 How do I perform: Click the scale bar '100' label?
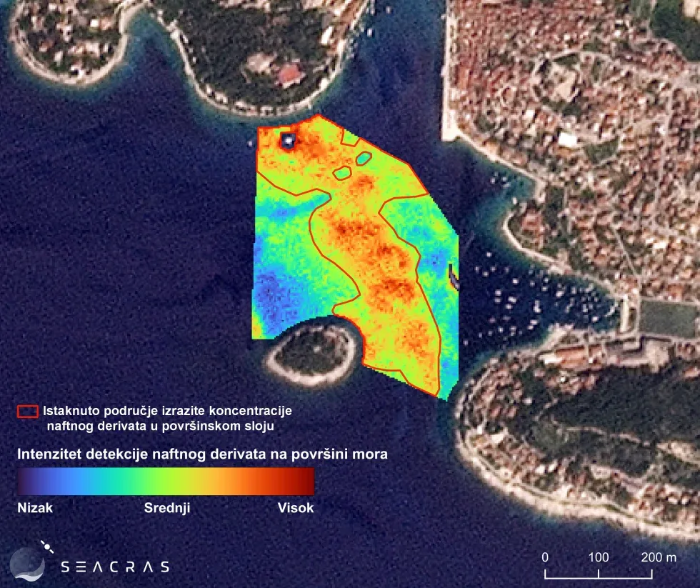click(599, 557)
